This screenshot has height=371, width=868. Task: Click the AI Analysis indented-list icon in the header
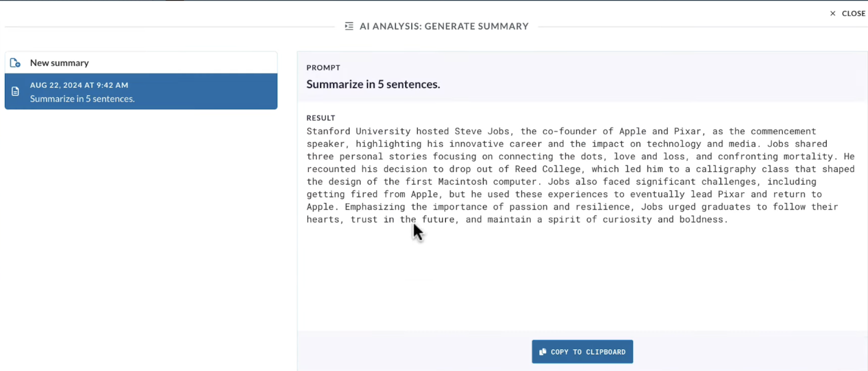(349, 26)
